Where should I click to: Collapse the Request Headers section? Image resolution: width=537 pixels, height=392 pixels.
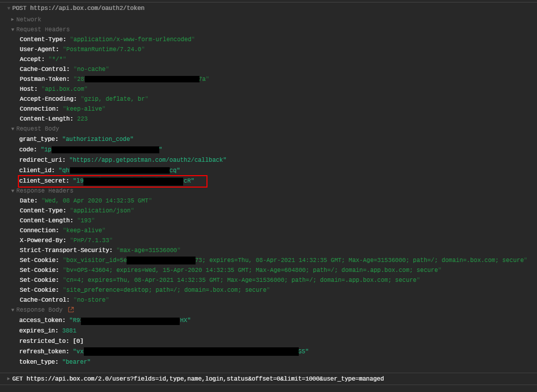(12, 29)
